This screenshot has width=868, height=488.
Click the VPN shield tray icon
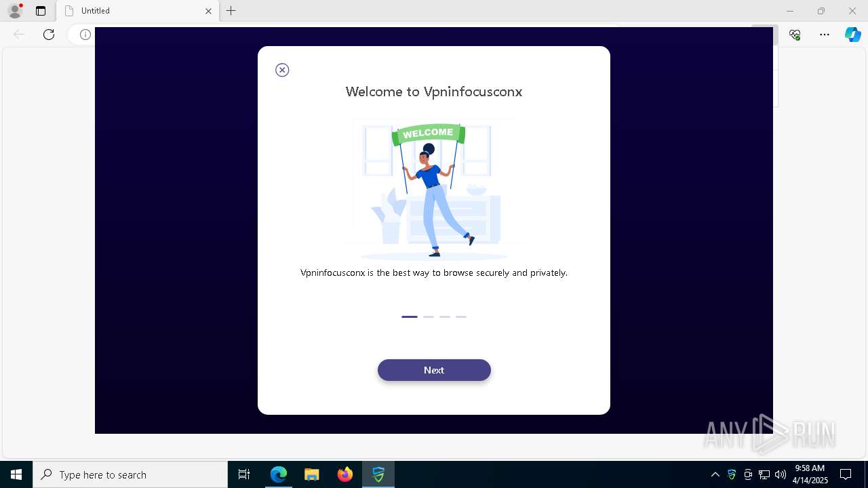[732, 474]
